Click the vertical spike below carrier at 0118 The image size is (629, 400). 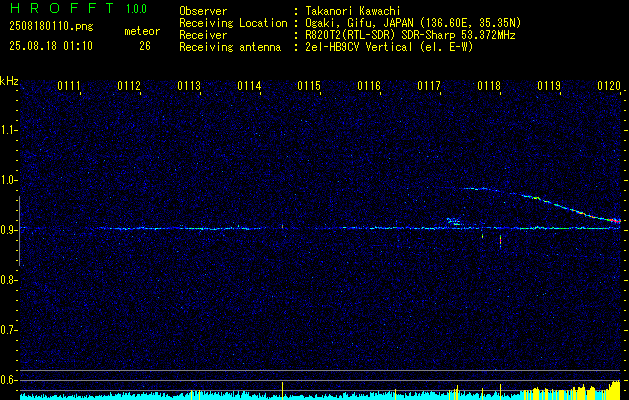(x=500, y=242)
